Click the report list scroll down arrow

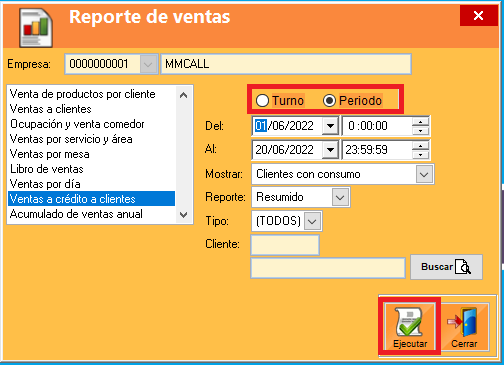coord(183,215)
